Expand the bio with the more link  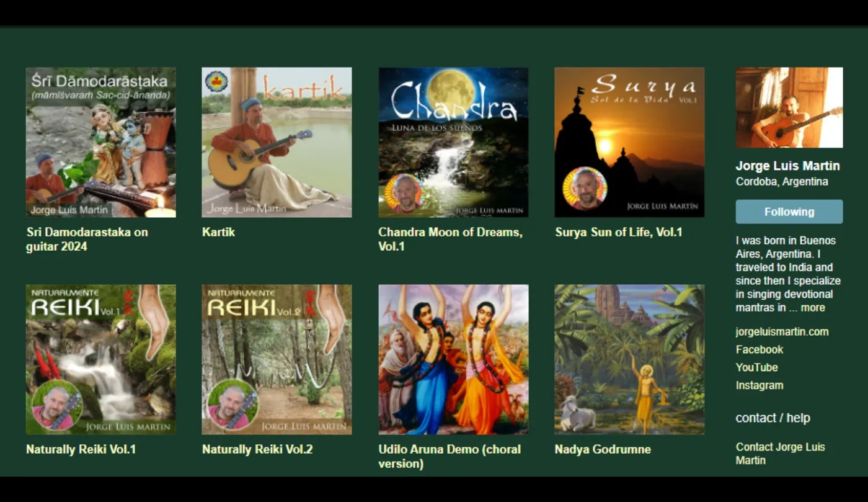pyautogui.click(x=813, y=308)
